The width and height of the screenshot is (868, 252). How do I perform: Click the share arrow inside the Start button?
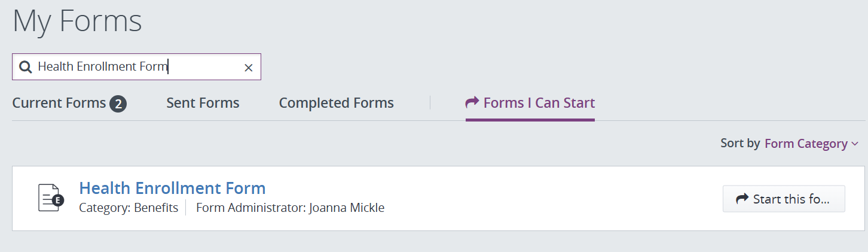(x=742, y=199)
